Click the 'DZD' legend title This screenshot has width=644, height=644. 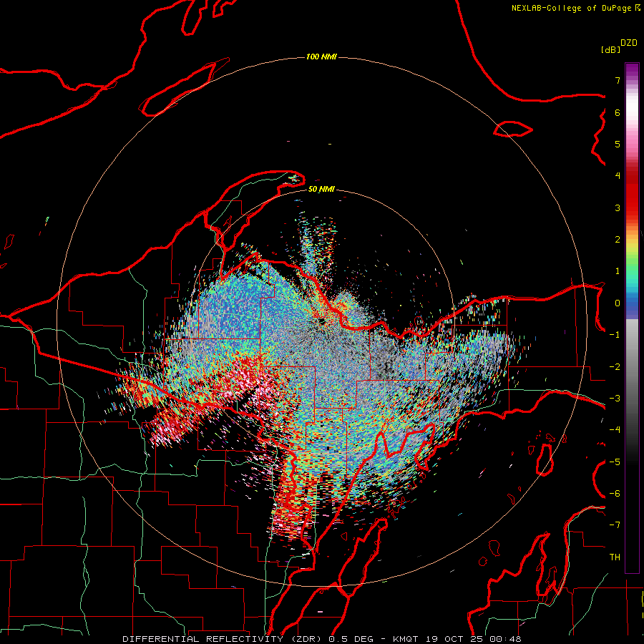tap(629, 43)
